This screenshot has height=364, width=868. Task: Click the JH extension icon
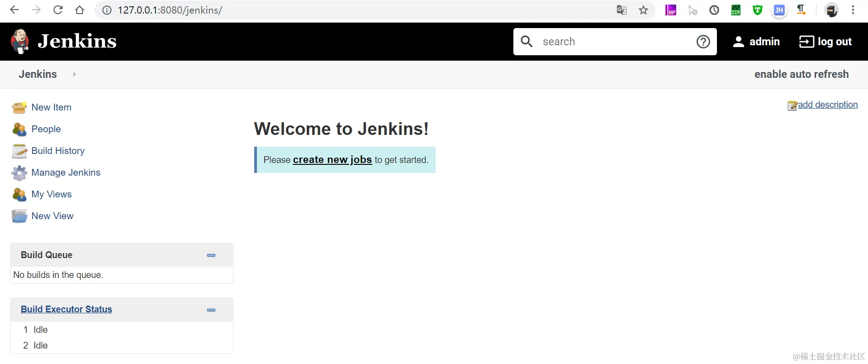(779, 10)
